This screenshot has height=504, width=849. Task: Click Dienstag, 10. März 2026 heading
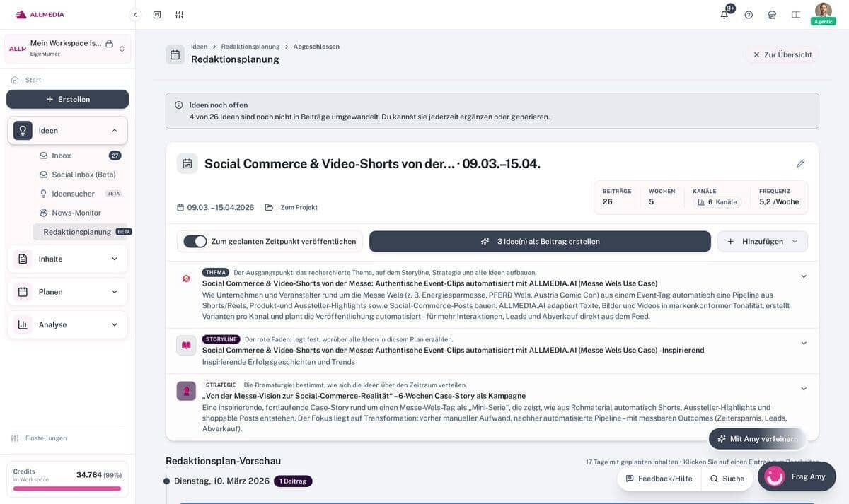221,481
